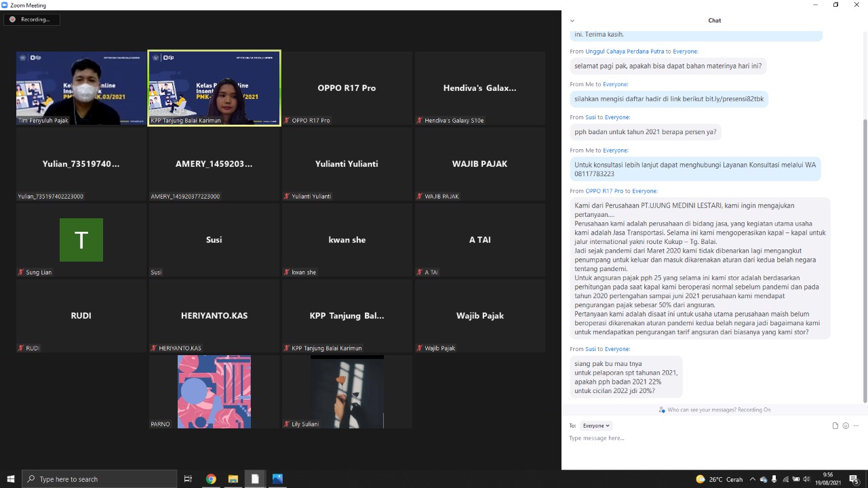The width and height of the screenshot is (868, 488).
Task: Open Photos app from the taskbar
Action: point(277,479)
